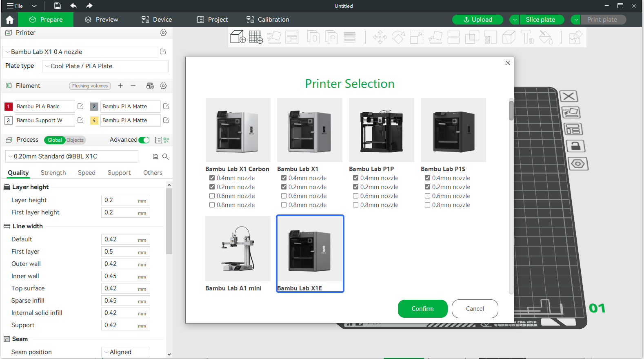Add a filament with the plus icon

point(120,86)
